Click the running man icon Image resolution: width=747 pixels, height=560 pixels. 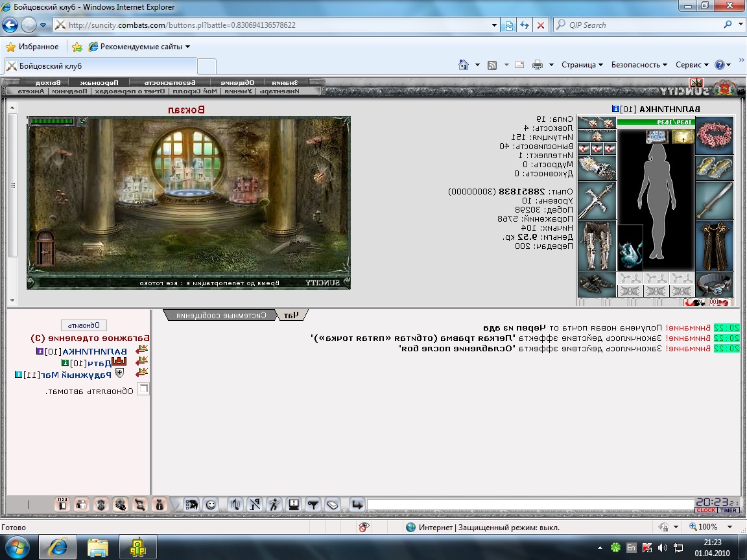click(274, 504)
